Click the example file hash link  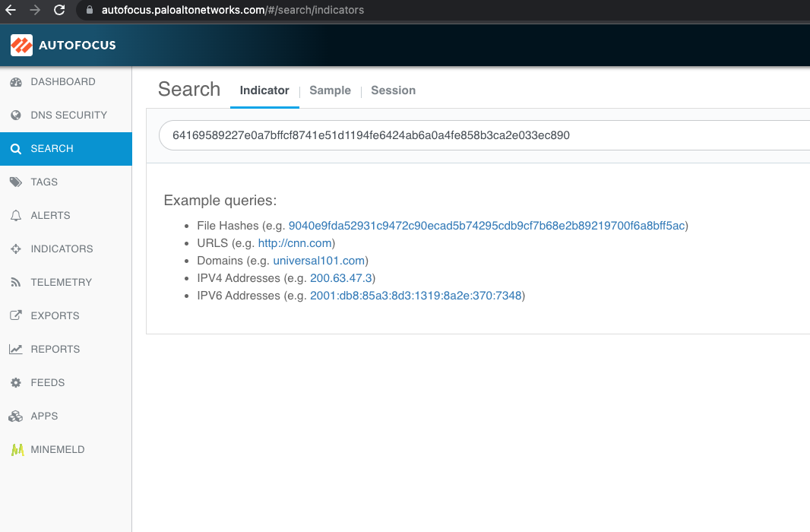coord(486,226)
